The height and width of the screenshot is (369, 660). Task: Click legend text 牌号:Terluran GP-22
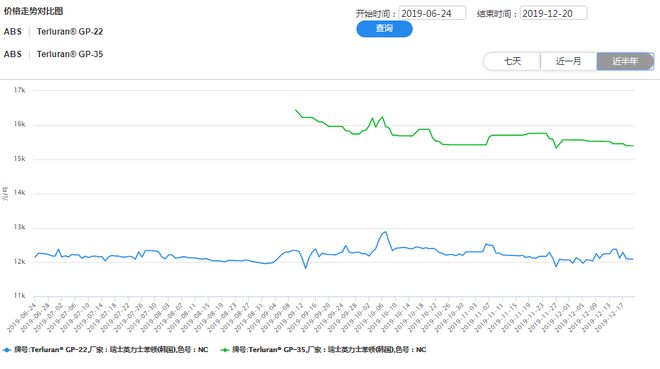(111, 350)
